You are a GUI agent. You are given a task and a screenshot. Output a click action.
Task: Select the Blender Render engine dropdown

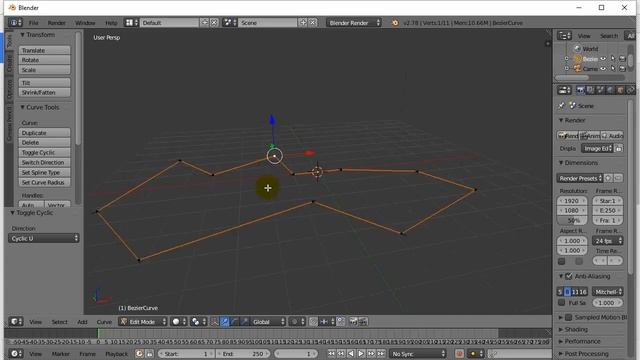click(x=354, y=23)
